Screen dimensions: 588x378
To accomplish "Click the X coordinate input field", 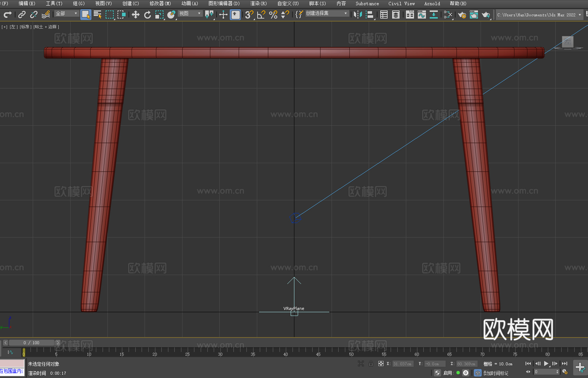I will (403, 364).
